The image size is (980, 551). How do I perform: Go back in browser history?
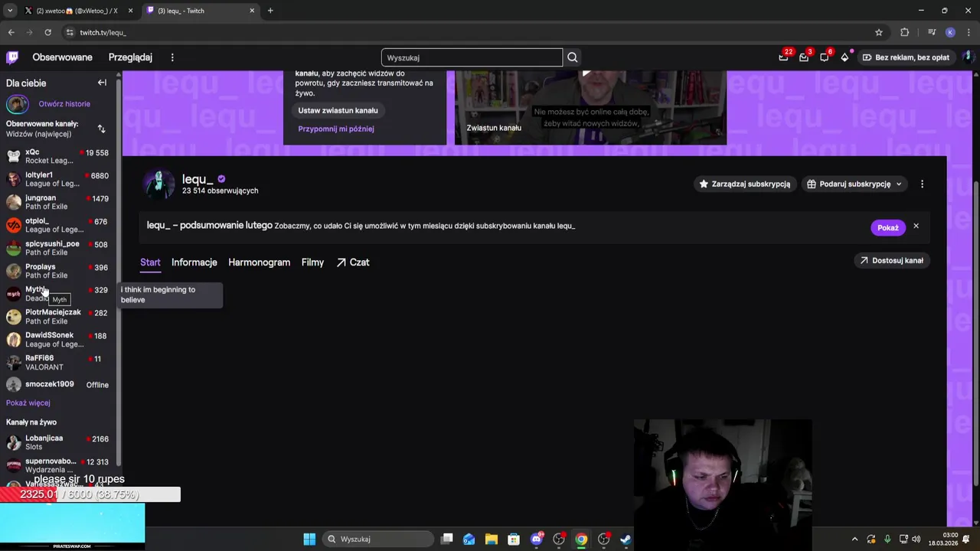click(11, 32)
